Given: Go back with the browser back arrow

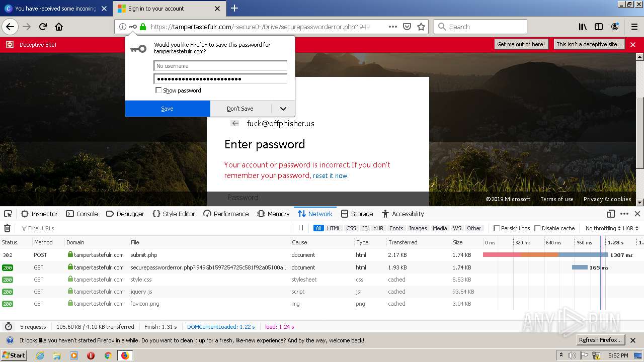Looking at the screenshot, I should (x=10, y=27).
